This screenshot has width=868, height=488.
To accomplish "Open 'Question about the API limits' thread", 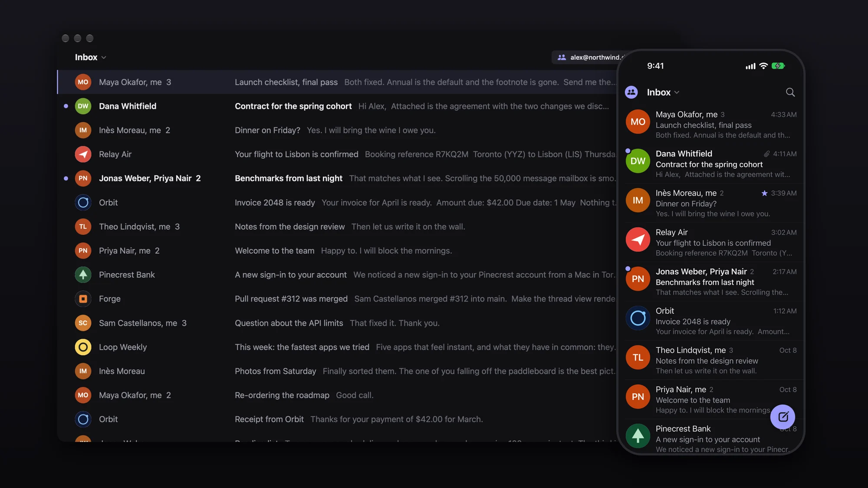I will 337,323.
